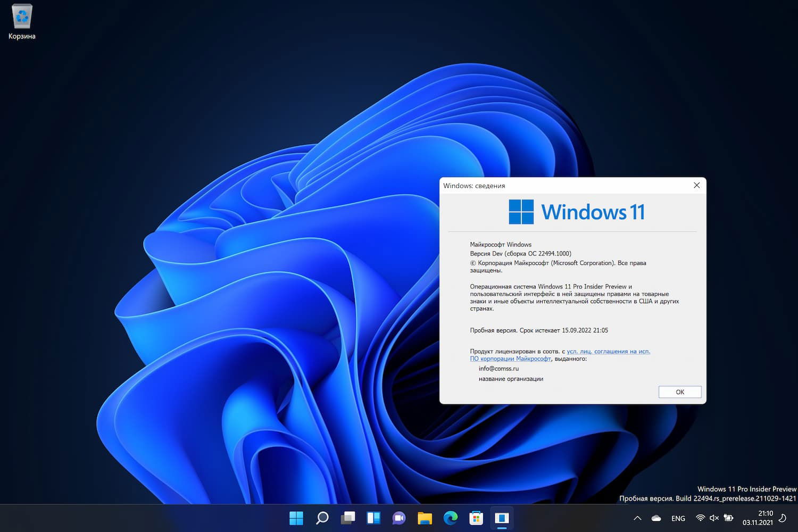Unmute the system volume

713,518
